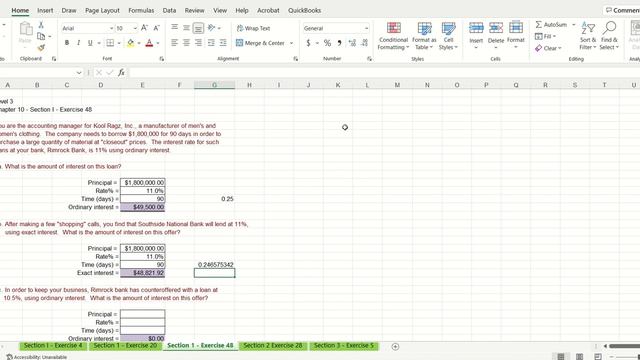
Task: Decrease font size with the smaller A
Action: pos(156,28)
